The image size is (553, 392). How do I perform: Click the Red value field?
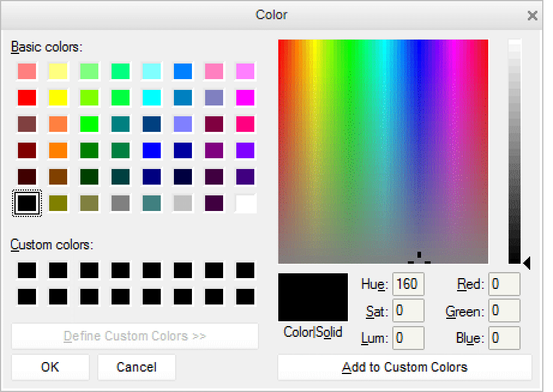click(x=504, y=284)
